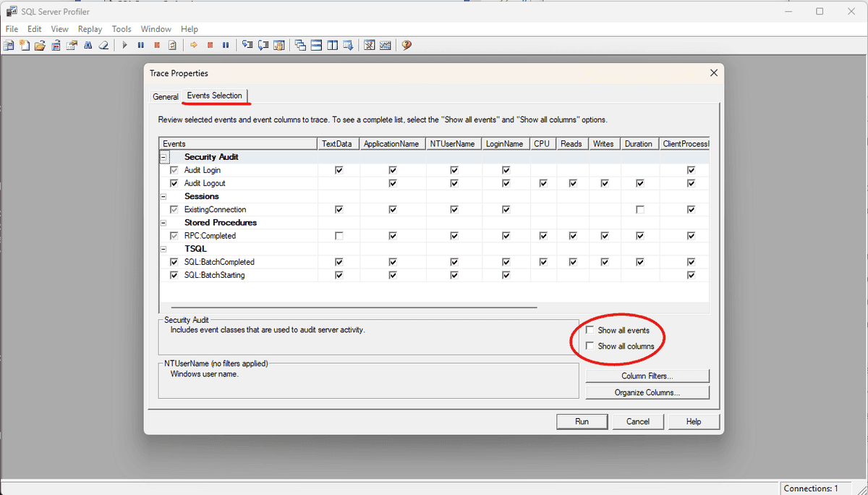Open trace Properties from the toolbar
This screenshot has height=495, width=868.
[72, 45]
